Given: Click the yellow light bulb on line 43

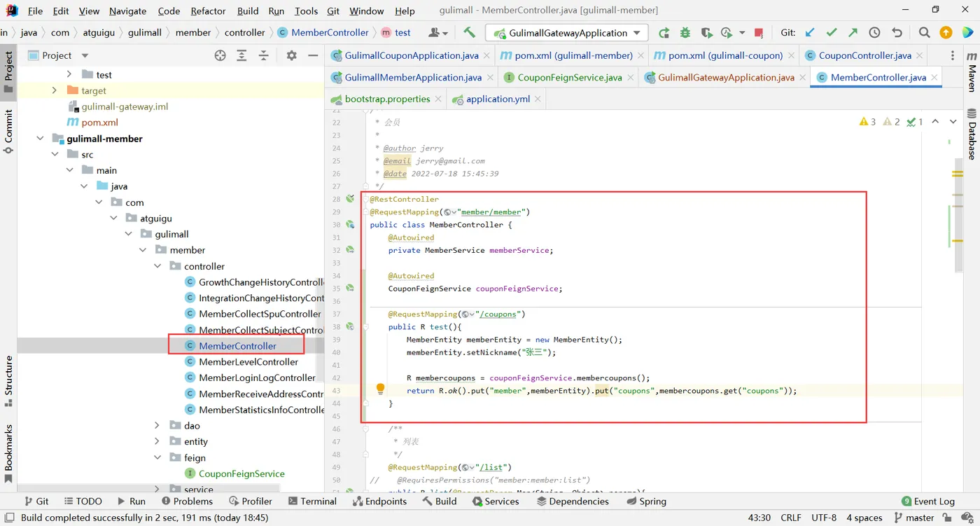Looking at the screenshot, I should pos(380,389).
